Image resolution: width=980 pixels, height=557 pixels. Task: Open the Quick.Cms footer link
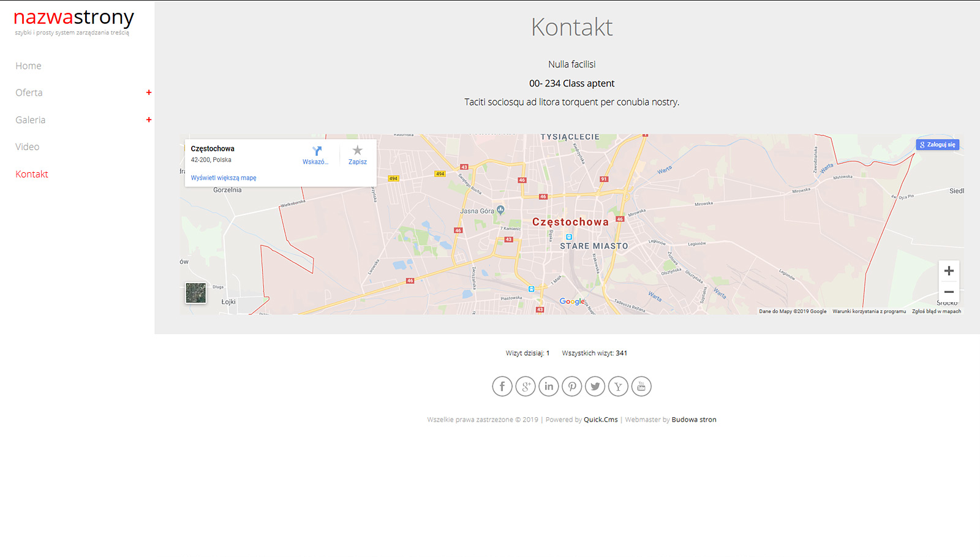pyautogui.click(x=600, y=420)
